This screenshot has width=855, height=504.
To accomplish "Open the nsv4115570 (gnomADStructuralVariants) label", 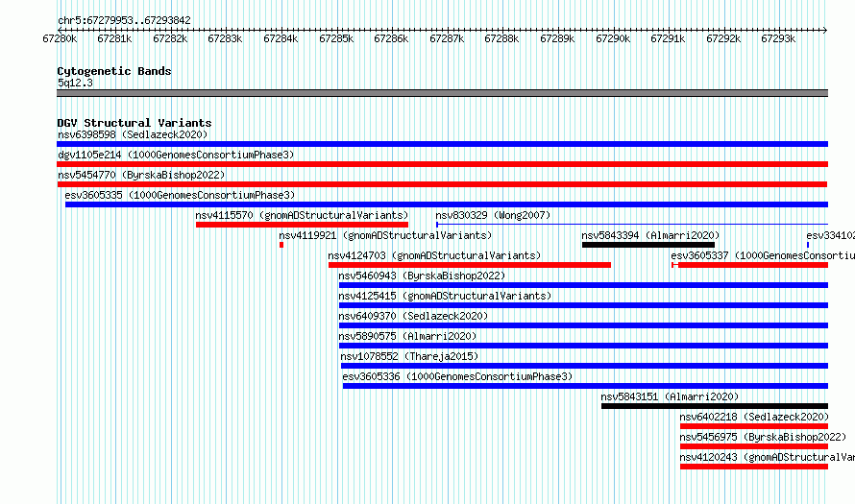I will 302,215.
